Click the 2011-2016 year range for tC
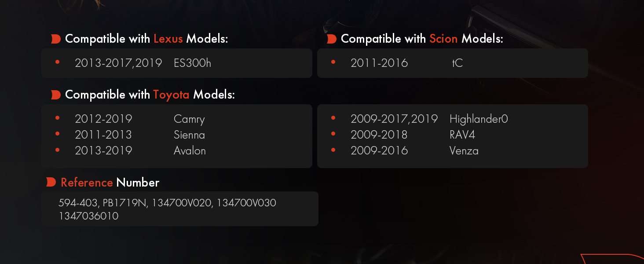The height and width of the screenshot is (264, 644). click(379, 63)
